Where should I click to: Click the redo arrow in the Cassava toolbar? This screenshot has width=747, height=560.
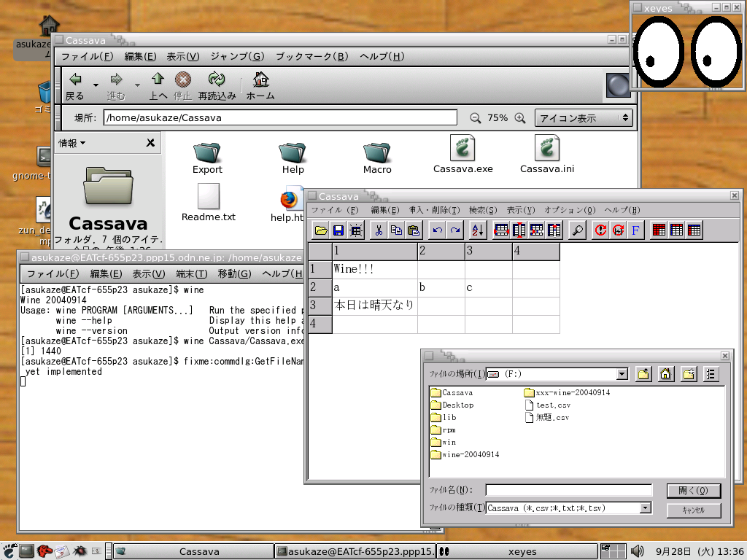[455, 230]
